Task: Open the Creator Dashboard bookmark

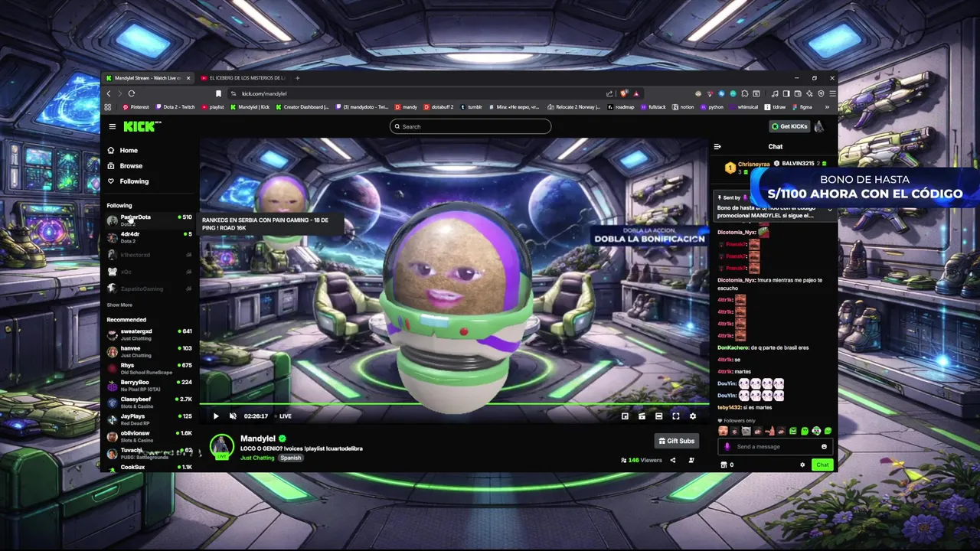Action: tap(302, 107)
